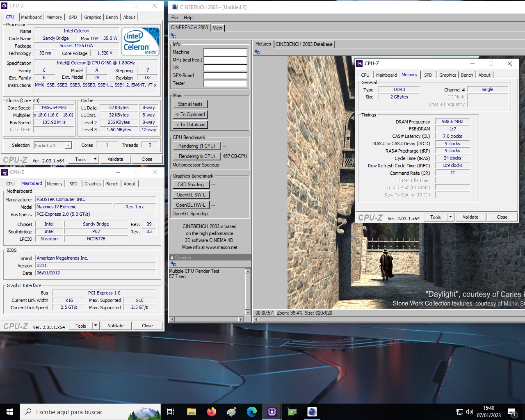Click into the OS input field
Viewport: 525px width, 420px height.
pyautogui.click(x=226, y=68)
